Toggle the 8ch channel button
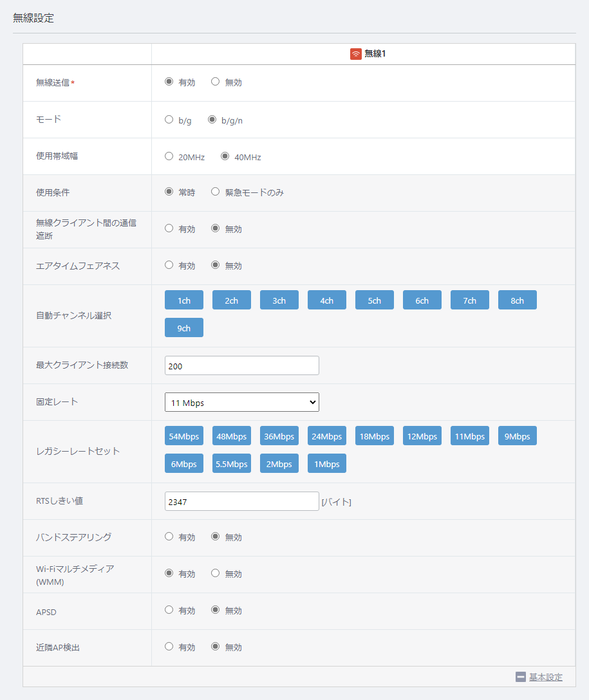Viewport: 589px width, 700px height. tap(517, 300)
